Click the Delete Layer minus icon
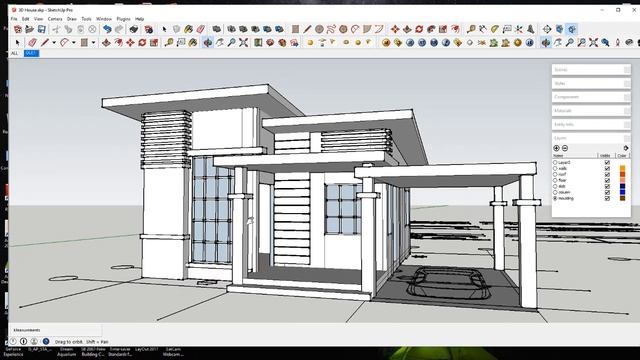The height and width of the screenshot is (360, 640). 565,148
